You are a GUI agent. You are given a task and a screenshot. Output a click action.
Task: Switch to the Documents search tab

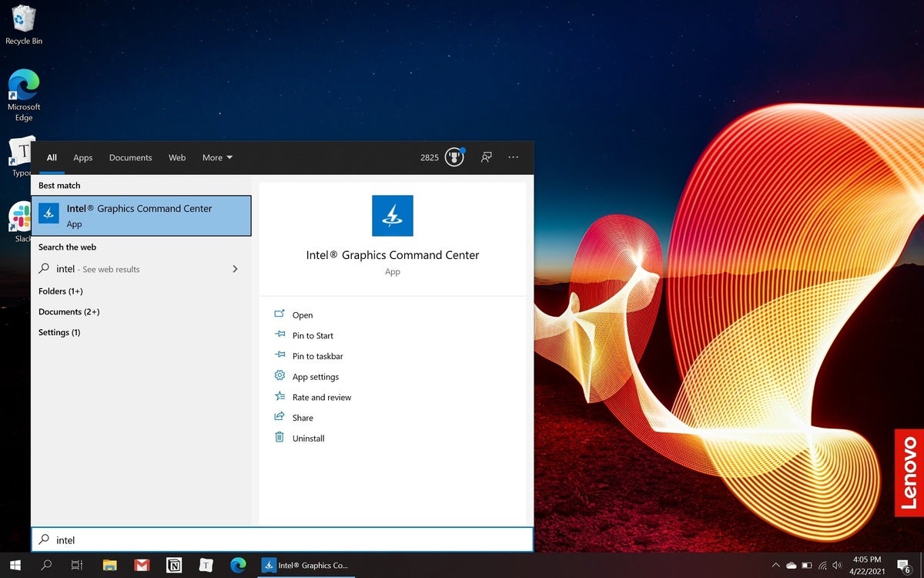(131, 157)
